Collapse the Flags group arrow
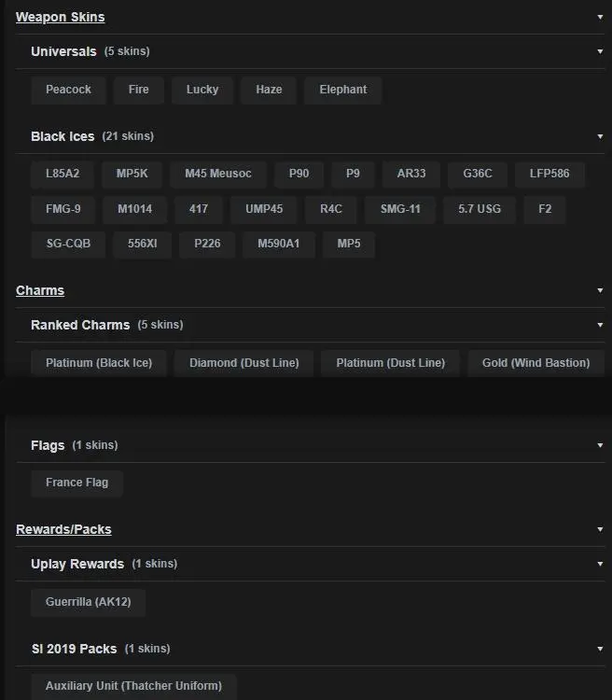Viewport: 612px width, 700px height. point(600,445)
